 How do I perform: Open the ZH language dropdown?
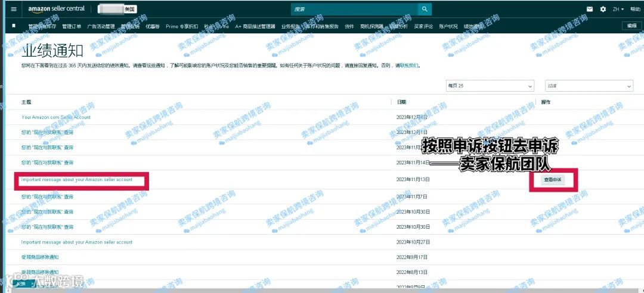tap(618, 9)
